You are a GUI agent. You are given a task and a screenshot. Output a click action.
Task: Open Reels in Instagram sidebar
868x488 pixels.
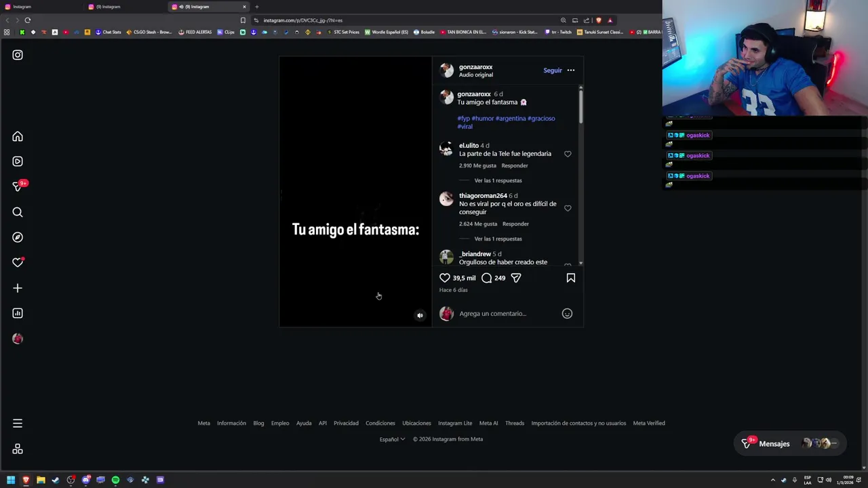click(18, 161)
